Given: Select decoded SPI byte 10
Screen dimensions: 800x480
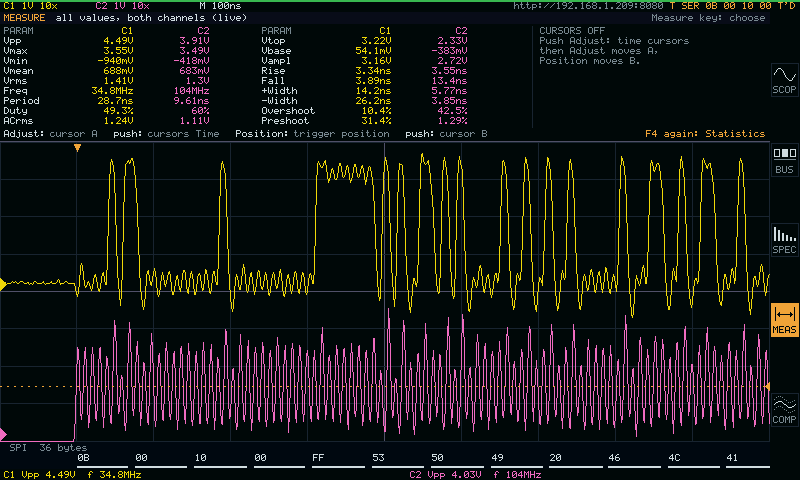Looking at the screenshot, I should click(201, 458).
